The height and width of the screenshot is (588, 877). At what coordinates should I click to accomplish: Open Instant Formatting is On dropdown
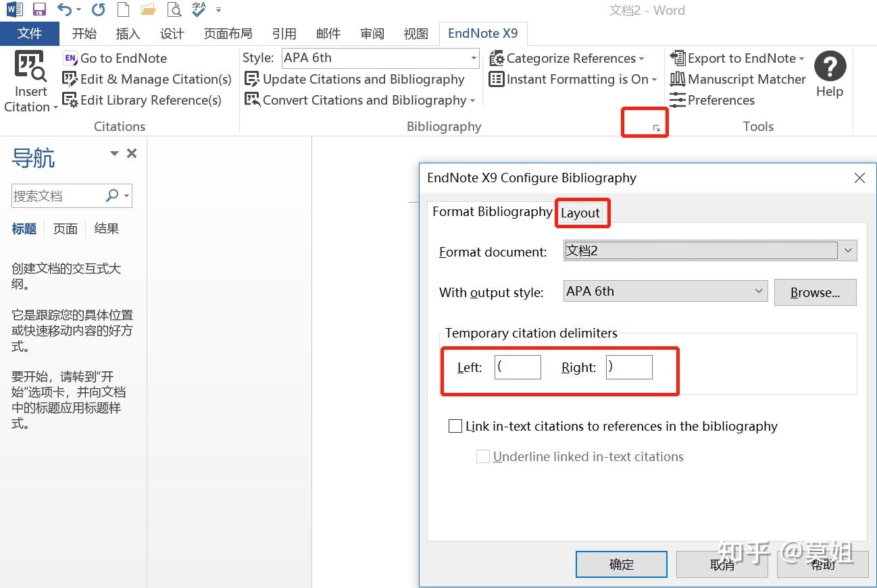click(x=573, y=80)
